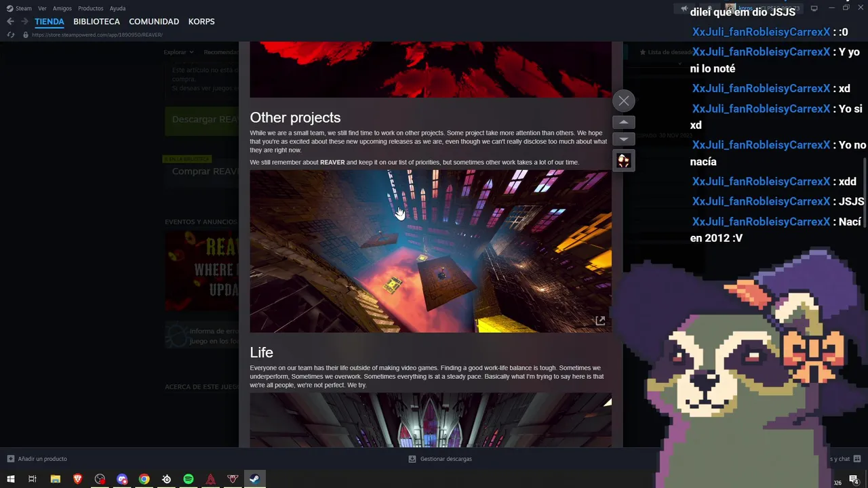The width and height of the screenshot is (868, 488).
Task: Open Google Chrome from the taskbar
Action: click(144, 479)
